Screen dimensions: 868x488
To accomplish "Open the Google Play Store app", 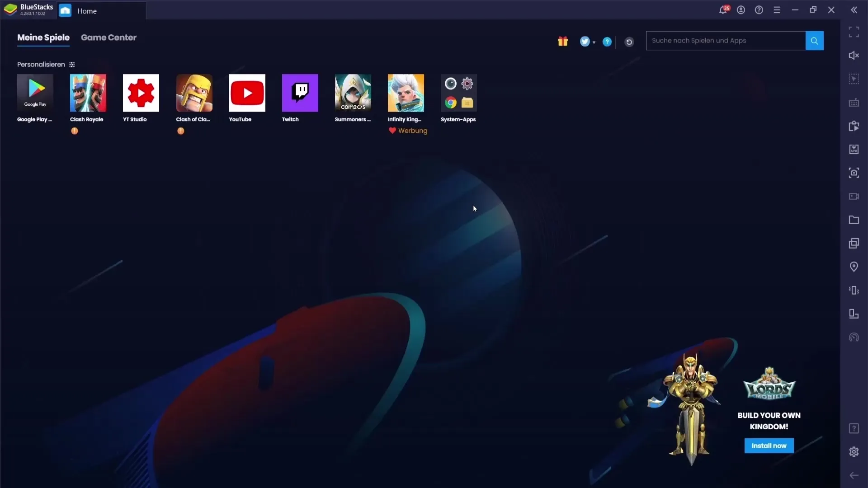I will [35, 93].
